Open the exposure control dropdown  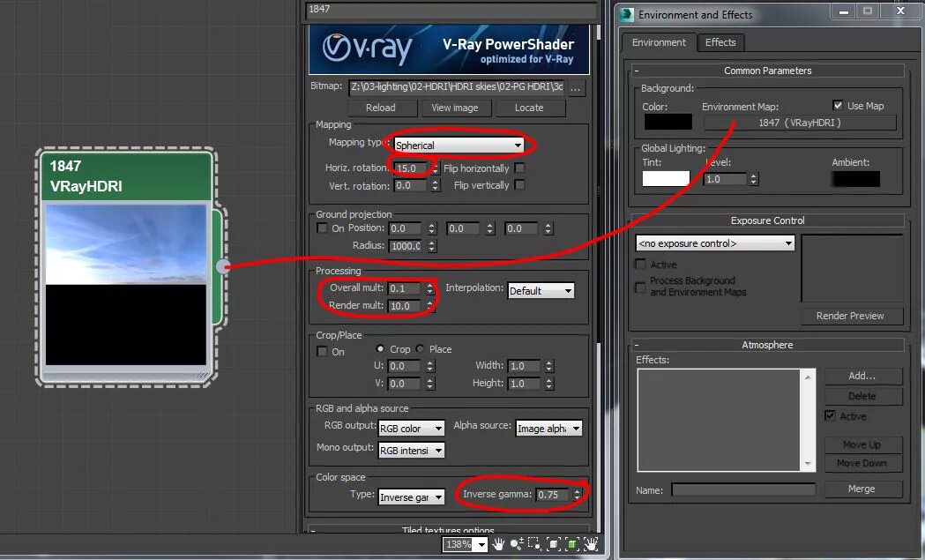coord(715,243)
